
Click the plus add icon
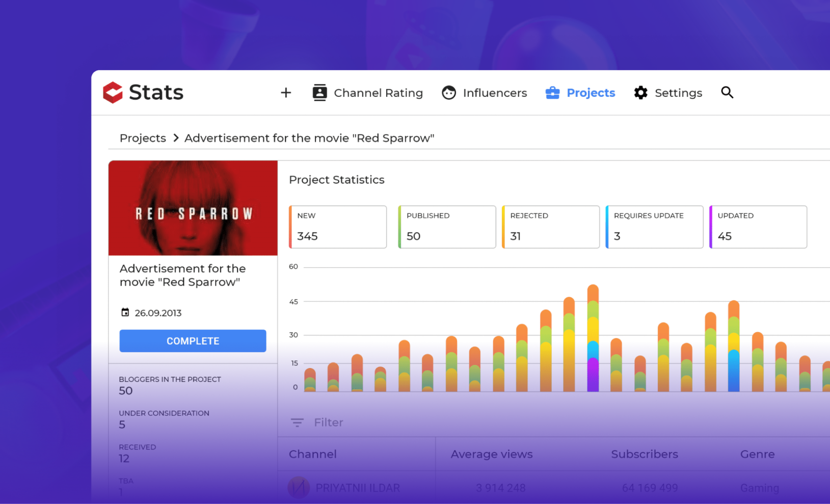(286, 93)
